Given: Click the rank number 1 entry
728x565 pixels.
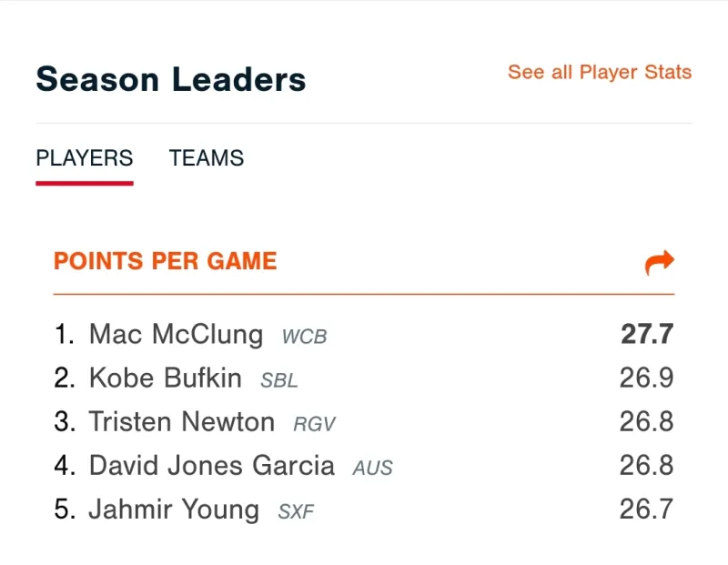Looking at the screenshot, I should point(63,335).
